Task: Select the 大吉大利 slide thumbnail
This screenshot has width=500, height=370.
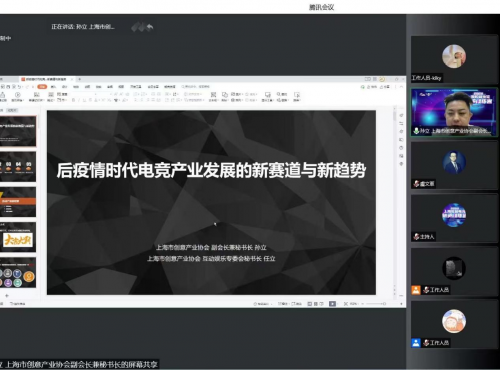Action: [18, 238]
